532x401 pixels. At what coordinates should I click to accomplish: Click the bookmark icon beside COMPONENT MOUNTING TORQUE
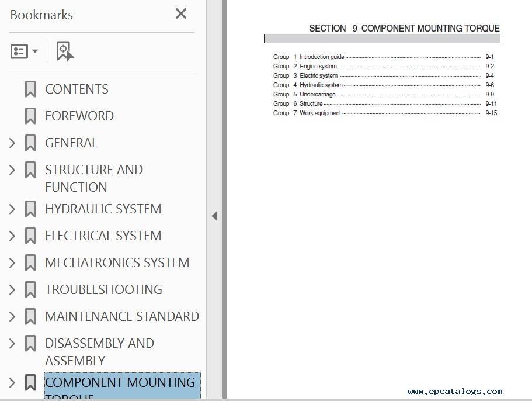30,382
